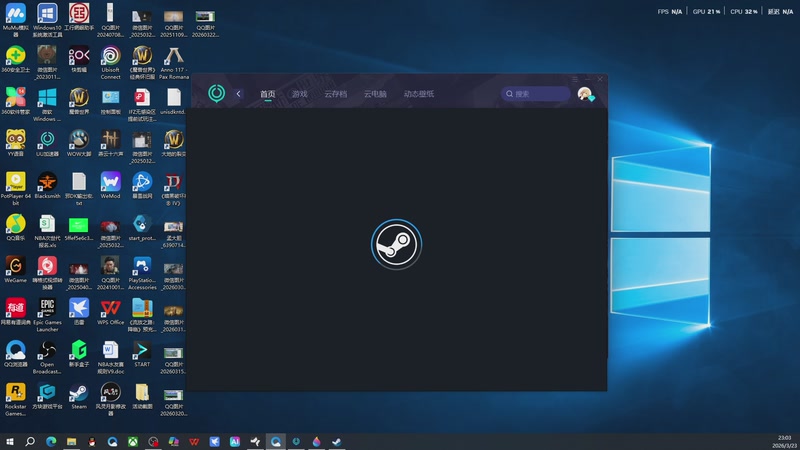Select the Ubisoft Connect desktop icon
The width and height of the screenshot is (800, 450).
[x=110, y=62]
